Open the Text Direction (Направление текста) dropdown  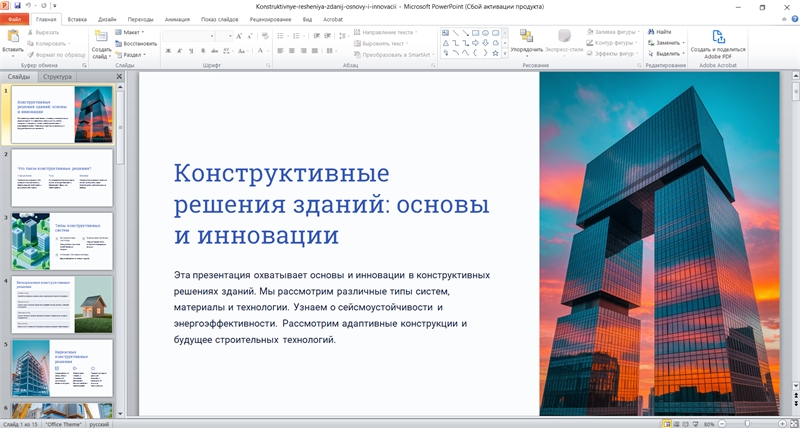[385, 32]
